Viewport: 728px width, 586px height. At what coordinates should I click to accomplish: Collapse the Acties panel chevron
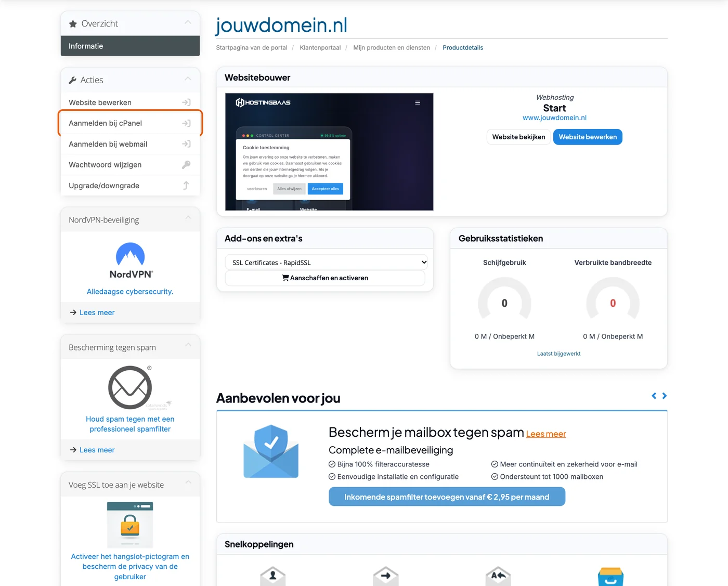point(188,79)
